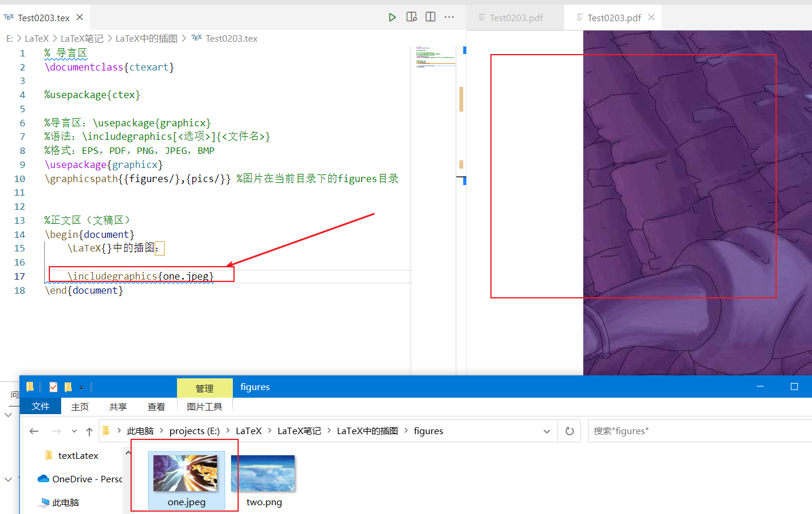Open the Customize Quick Access Toolbar dropdown
812x514 pixels.
[81, 387]
